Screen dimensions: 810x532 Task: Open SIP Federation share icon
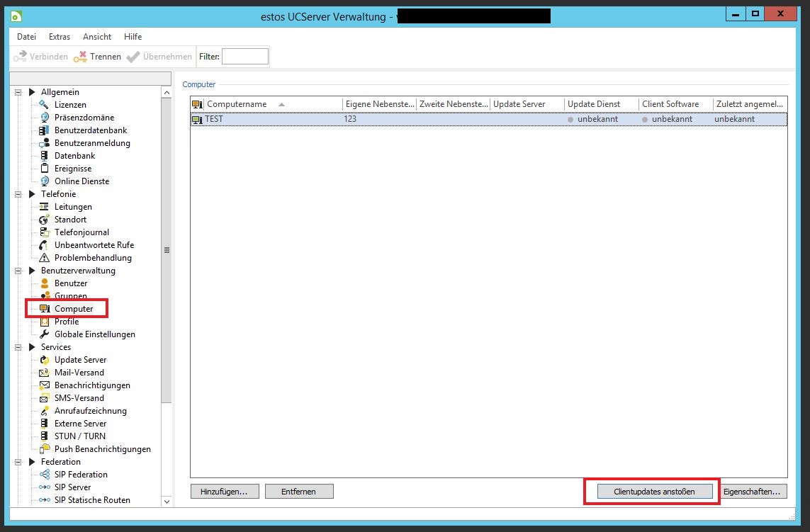(x=45, y=475)
